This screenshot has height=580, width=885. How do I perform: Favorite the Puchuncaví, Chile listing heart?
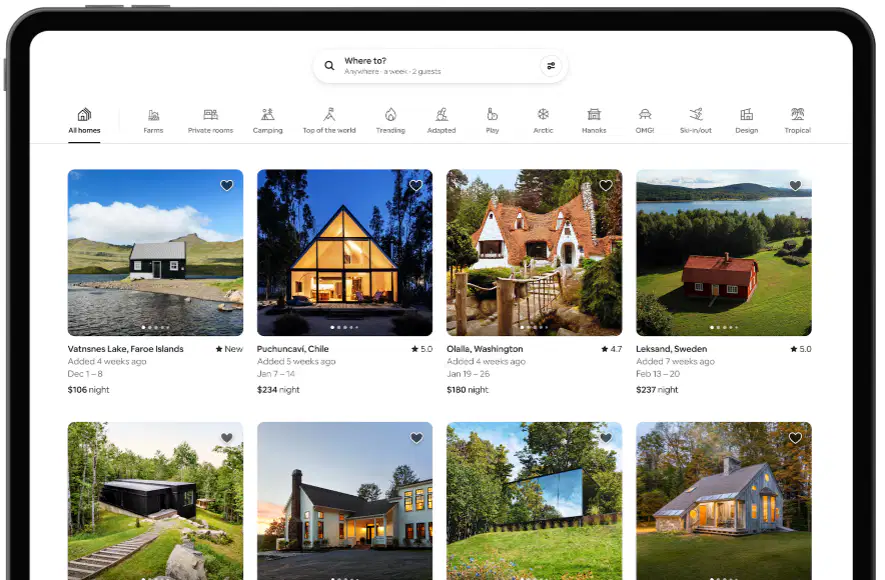coord(416,185)
